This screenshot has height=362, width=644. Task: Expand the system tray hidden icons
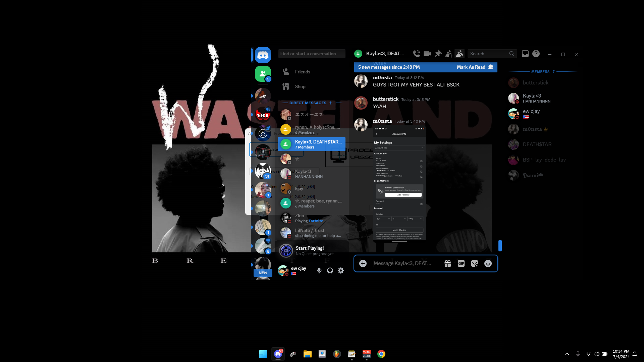click(x=567, y=354)
